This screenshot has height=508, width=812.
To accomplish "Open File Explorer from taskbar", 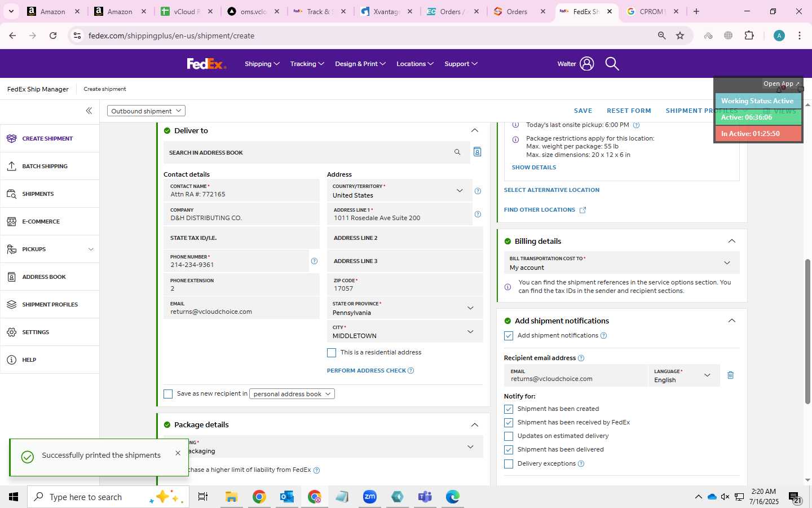I will coord(231,497).
